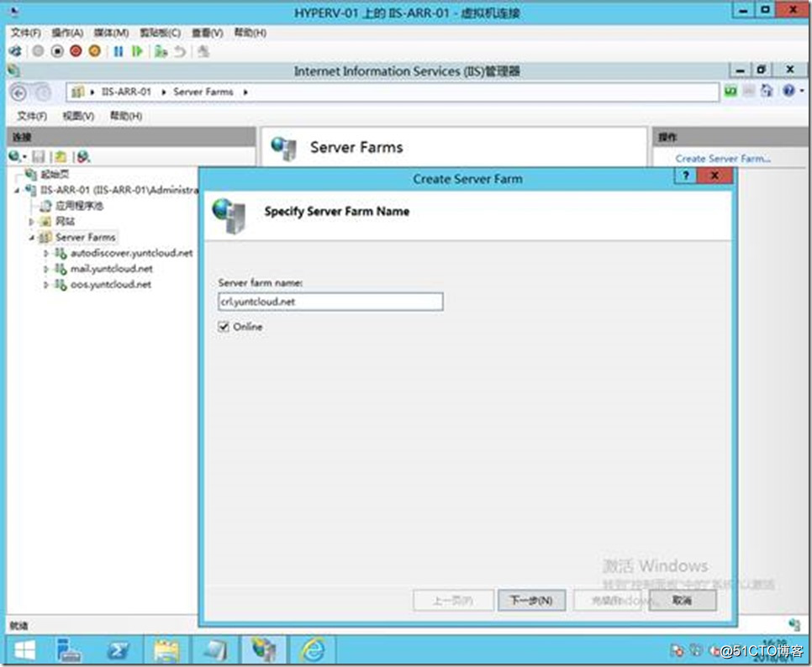This screenshot has width=812, height=667.
Task: Click the blue Help icon in IIS toolbar
Action: pyautogui.click(x=788, y=91)
